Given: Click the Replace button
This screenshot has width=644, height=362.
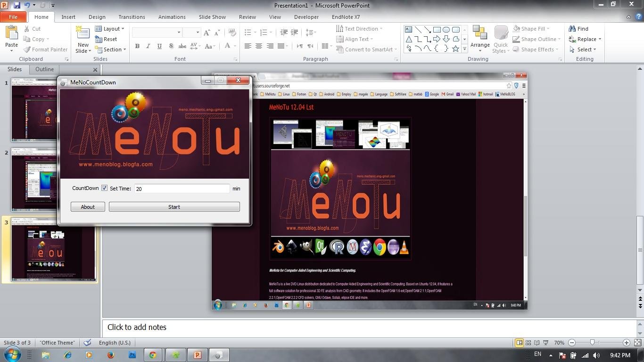Looking at the screenshot, I should coord(585,39).
